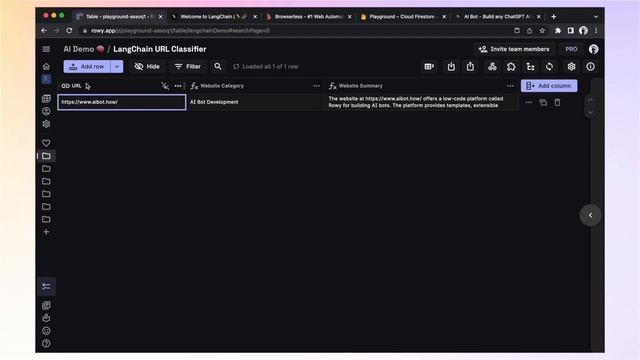Click the Add row button
Screen dimensions: 640x360
pyautogui.click(x=87, y=67)
